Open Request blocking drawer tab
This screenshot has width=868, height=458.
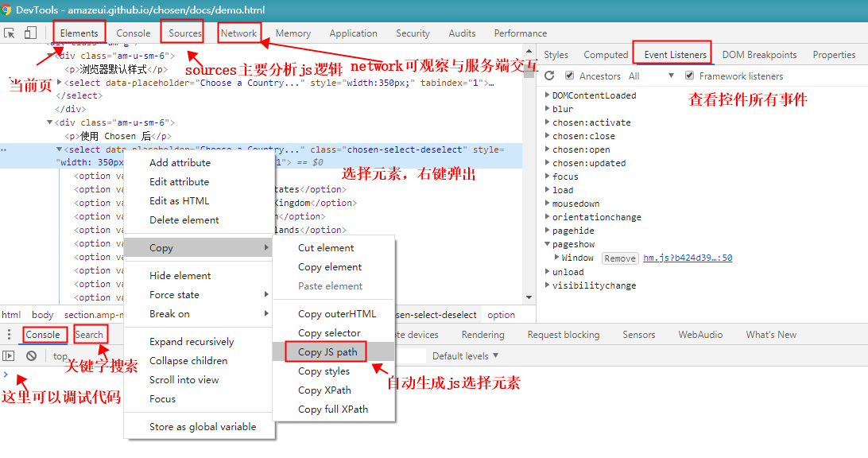pyautogui.click(x=563, y=335)
